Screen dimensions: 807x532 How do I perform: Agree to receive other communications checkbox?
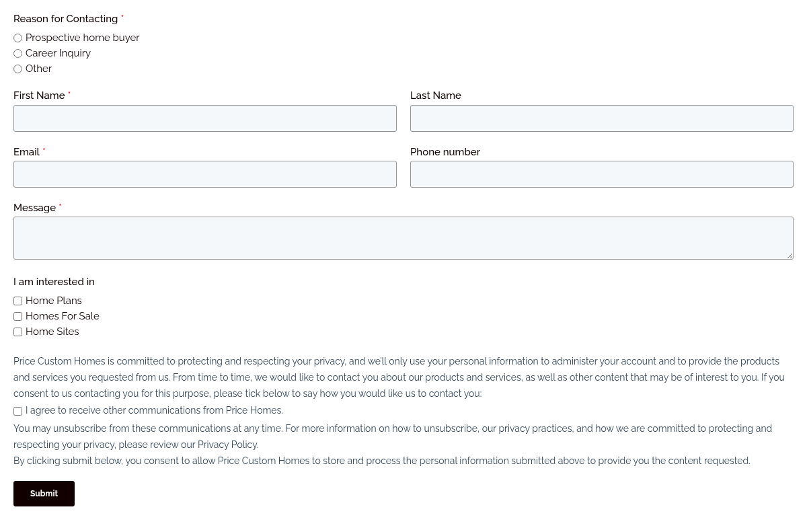pos(18,411)
